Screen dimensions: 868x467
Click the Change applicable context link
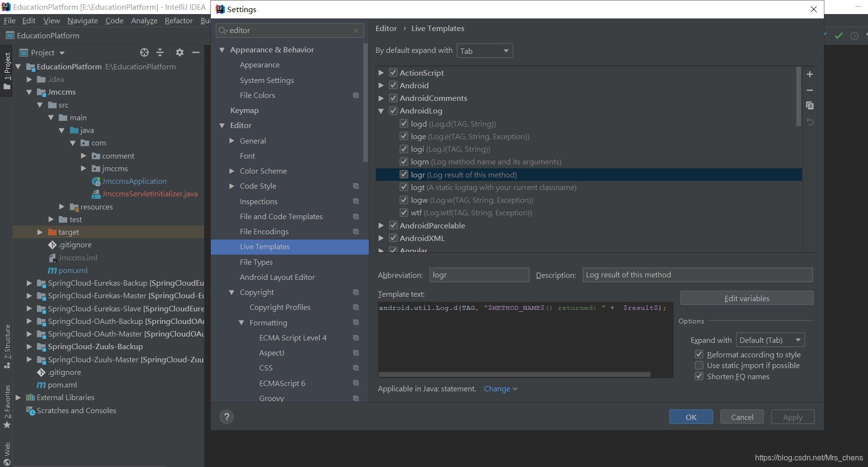click(501, 389)
